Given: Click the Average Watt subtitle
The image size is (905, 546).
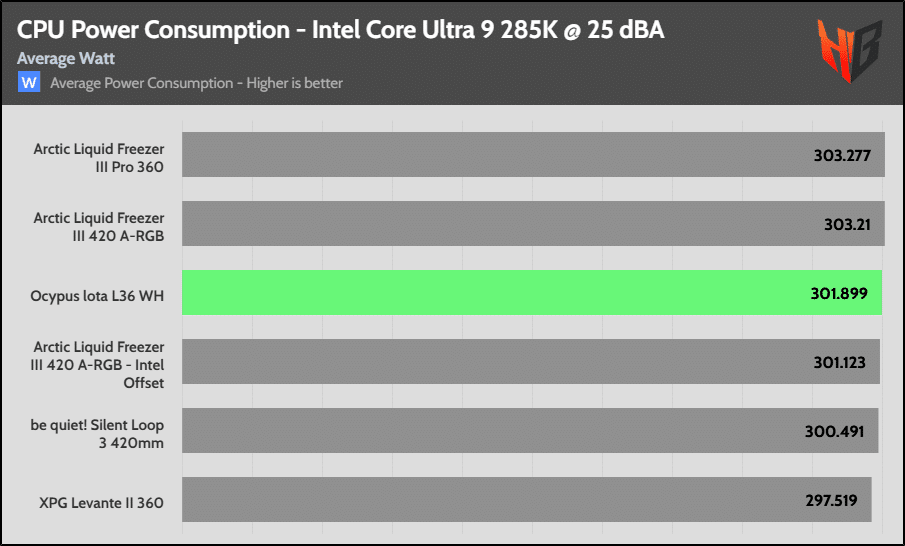Looking at the screenshot, I should click(66, 58).
